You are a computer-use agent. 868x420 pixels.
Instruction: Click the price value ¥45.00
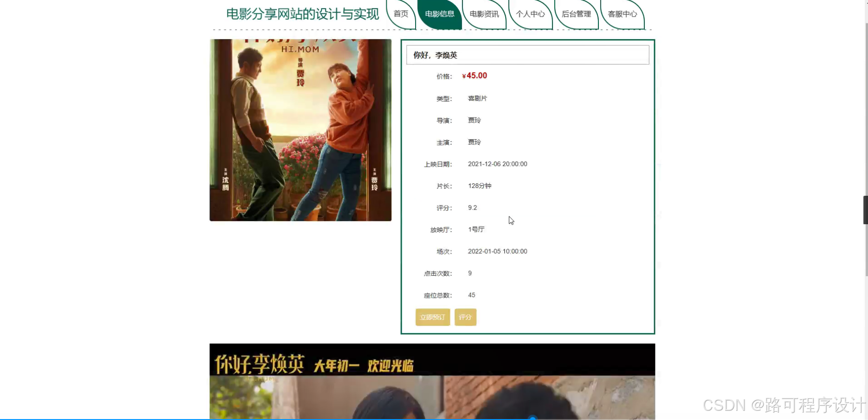[x=475, y=76]
